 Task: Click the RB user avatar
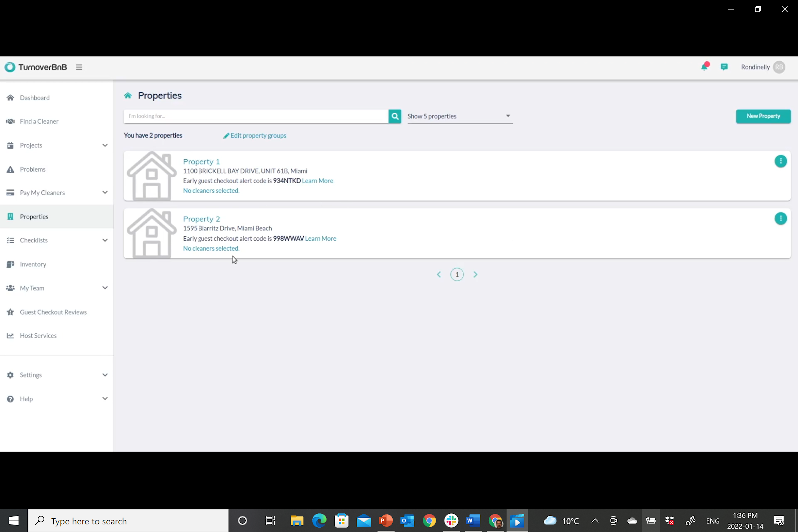779,67
